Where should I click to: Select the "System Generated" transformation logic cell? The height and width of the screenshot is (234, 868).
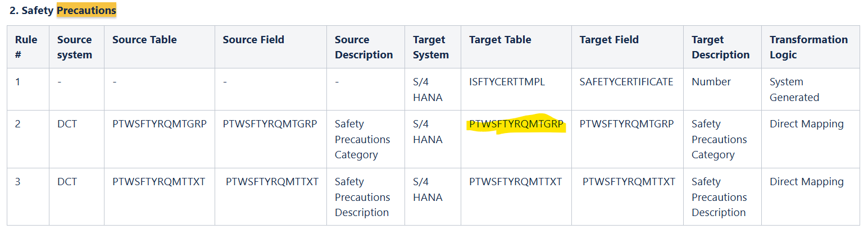[x=794, y=90]
